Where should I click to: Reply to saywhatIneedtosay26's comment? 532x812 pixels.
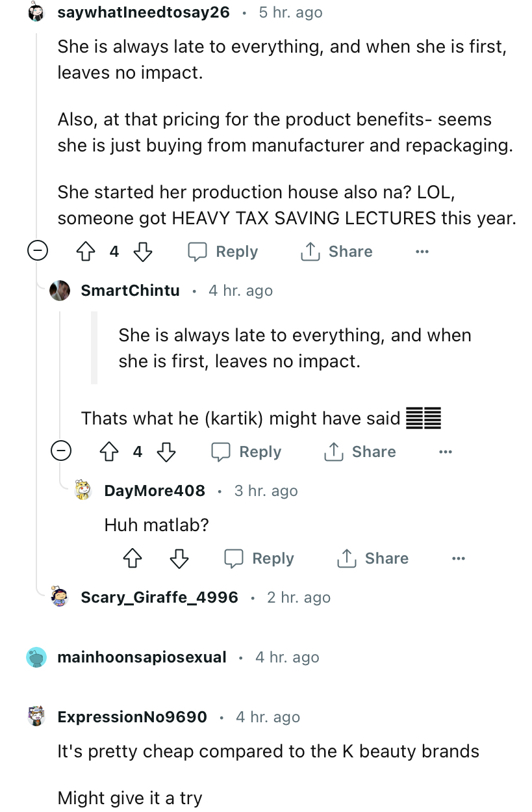point(223,252)
